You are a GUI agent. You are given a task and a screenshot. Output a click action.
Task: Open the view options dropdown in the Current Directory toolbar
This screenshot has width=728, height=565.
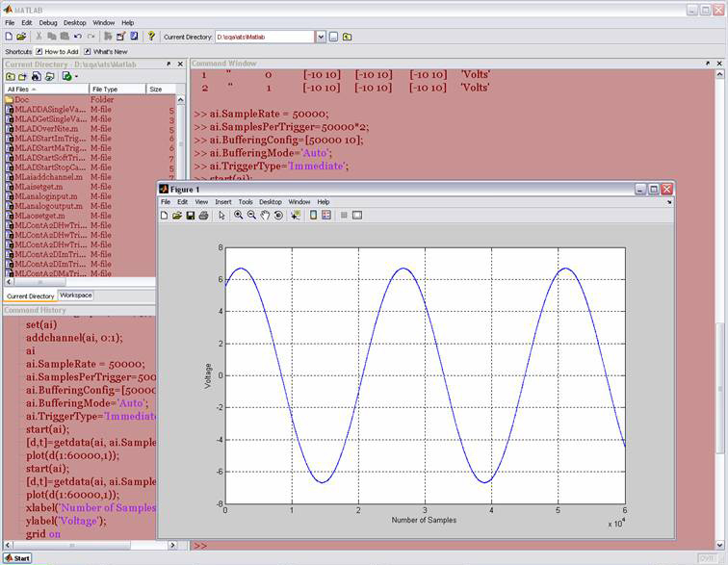(x=77, y=77)
